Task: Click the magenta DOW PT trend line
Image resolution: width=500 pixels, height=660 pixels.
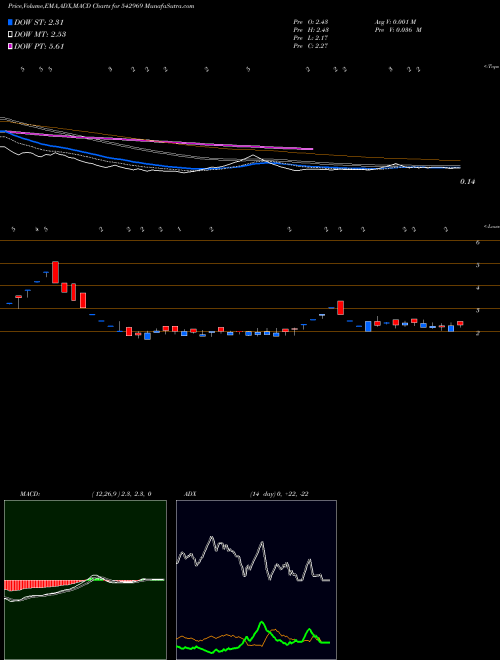Action: pos(160,141)
